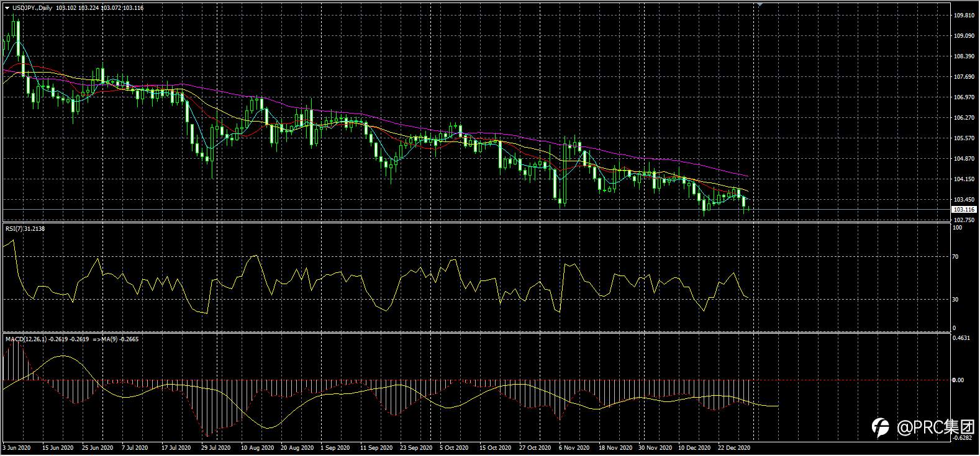The width and height of the screenshot is (980, 456).
Task: Click the RSI scale value 70
Action: (956, 257)
